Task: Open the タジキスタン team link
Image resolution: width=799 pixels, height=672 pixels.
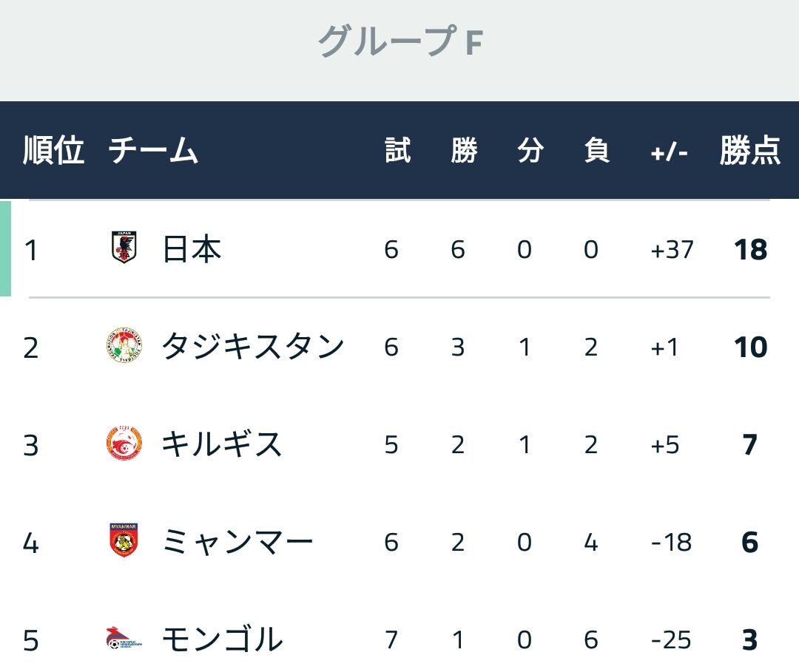Action: [253, 347]
